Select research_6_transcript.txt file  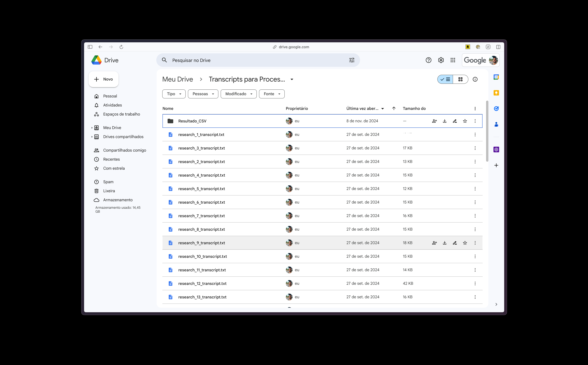point(322,202)
